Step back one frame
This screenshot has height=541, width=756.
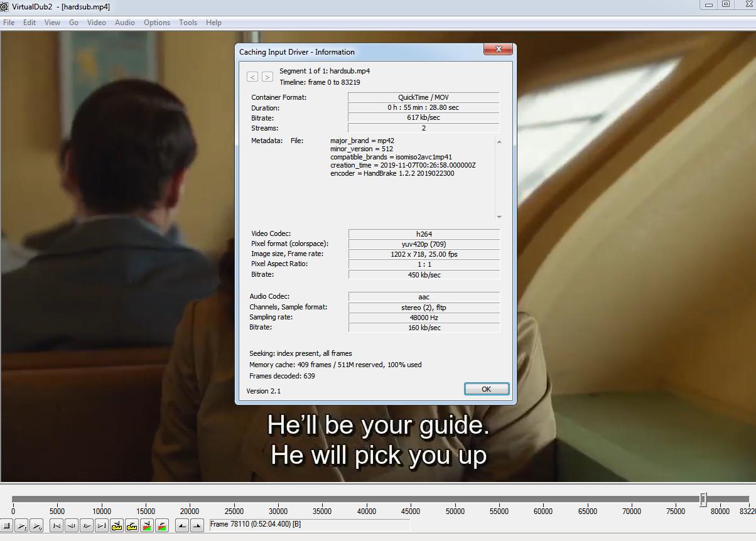tap(72, 525)
